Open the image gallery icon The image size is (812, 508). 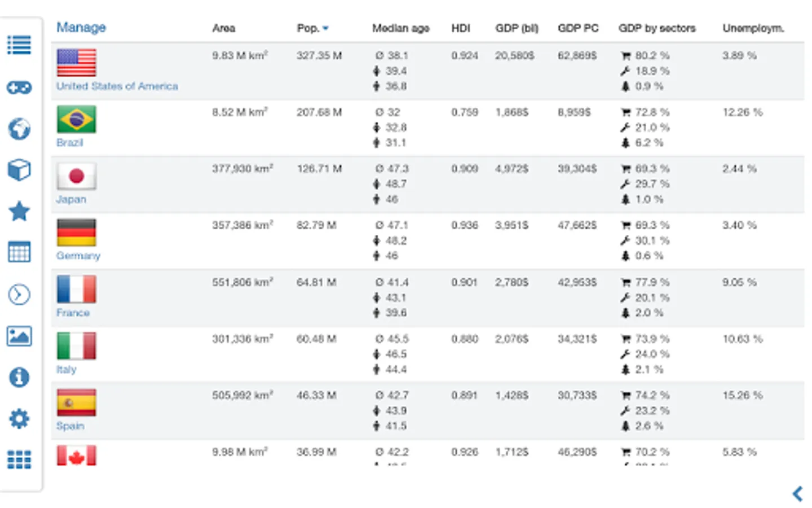tap(19, 336)
